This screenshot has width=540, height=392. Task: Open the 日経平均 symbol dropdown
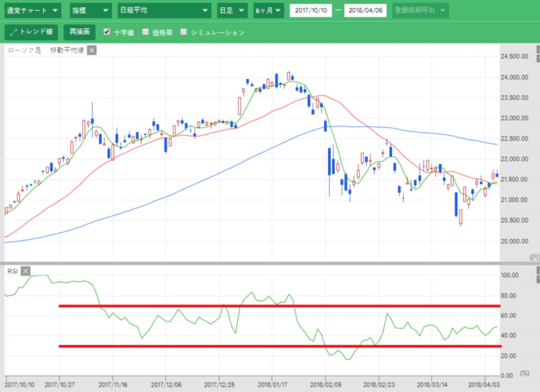point(164,10)
